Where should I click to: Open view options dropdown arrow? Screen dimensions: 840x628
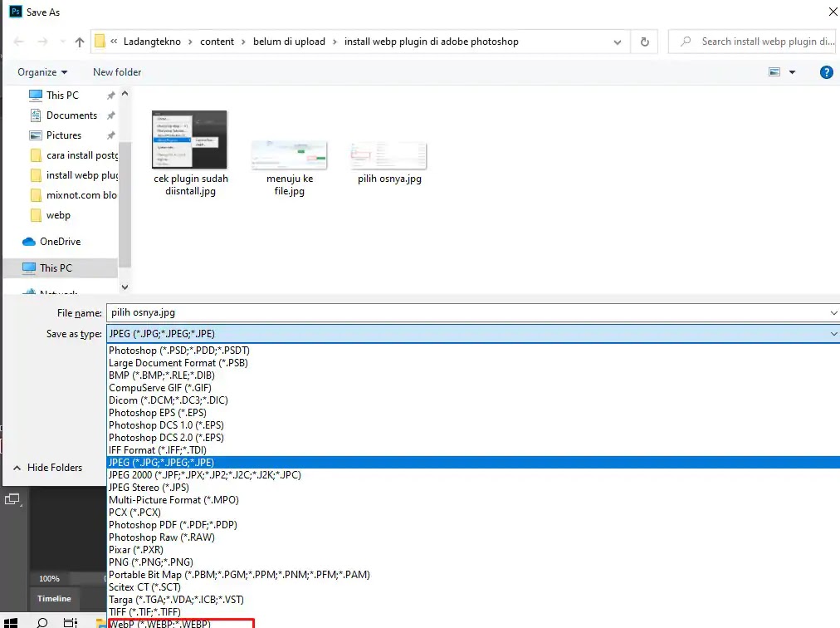(792, 72)
